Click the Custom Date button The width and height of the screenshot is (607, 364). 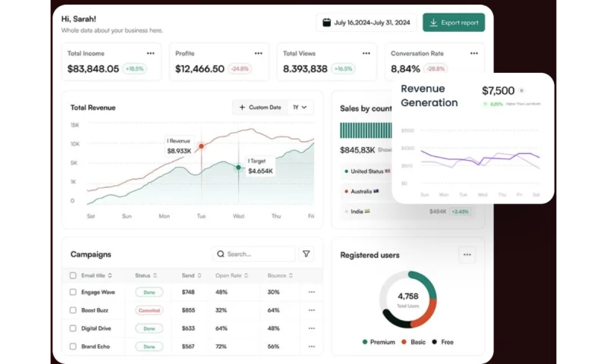(259, 108)
